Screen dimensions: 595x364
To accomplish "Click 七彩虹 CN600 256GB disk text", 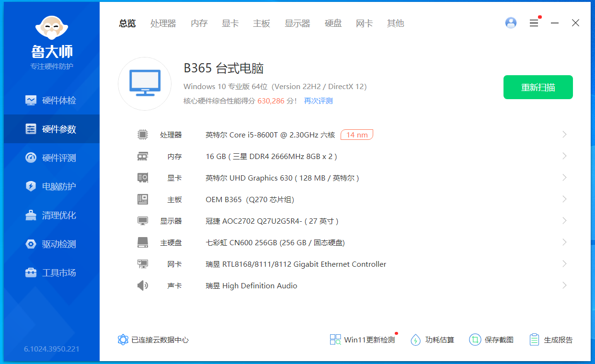I will pyautogui.click(x=275, y=243).
